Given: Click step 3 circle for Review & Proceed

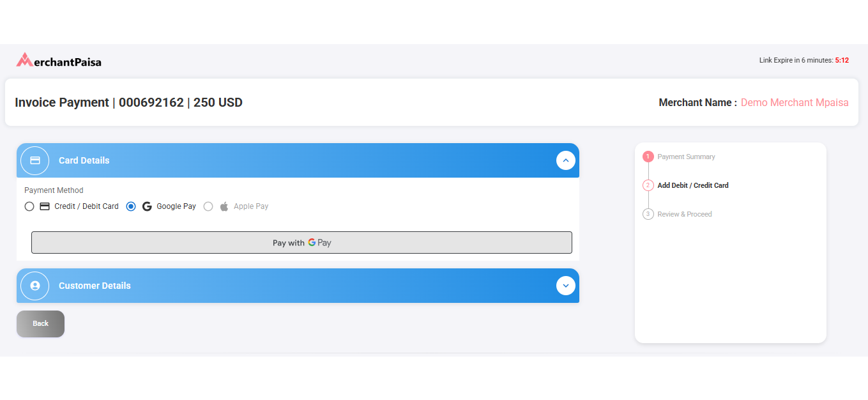Looking at the screenshot, I should click(648, 214).
